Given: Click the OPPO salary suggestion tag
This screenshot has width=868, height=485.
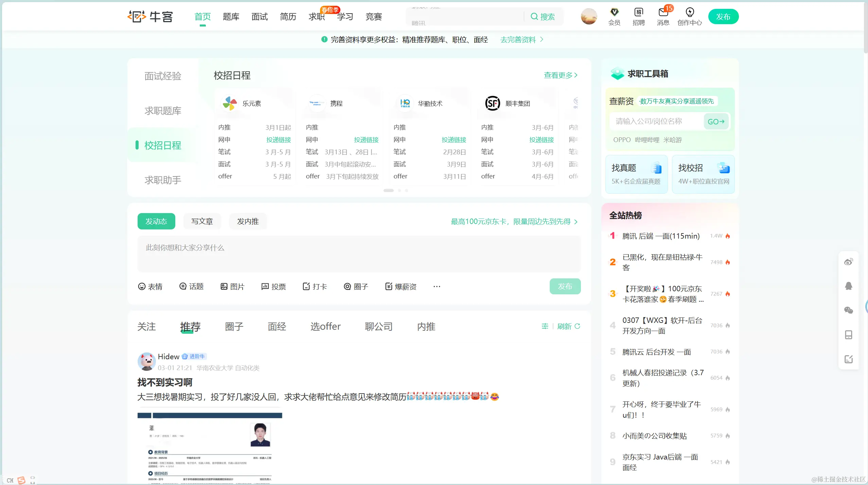Looking at the screenshot, I should (622, 140).
